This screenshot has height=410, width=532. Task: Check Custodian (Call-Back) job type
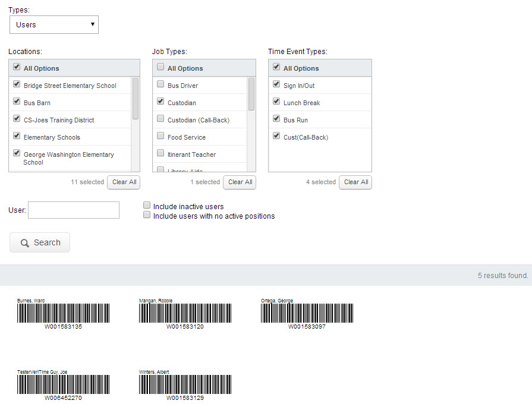(x=160, y=119)
